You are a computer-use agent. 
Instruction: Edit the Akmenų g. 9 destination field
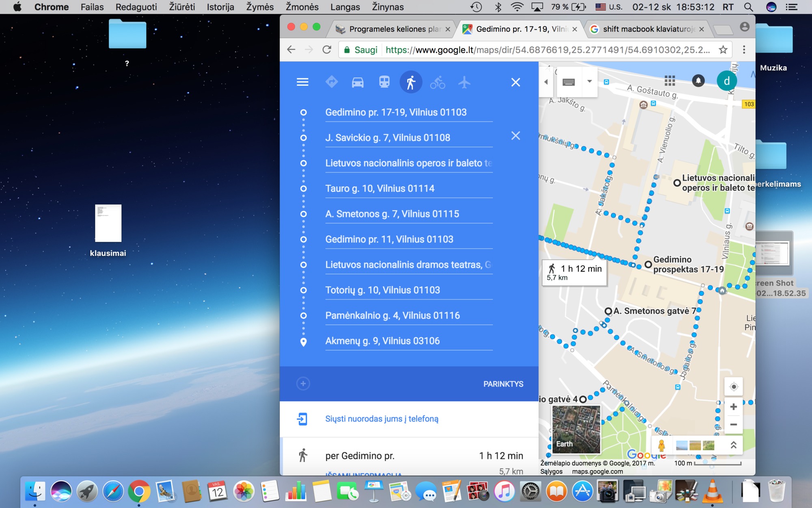[x=409, y=341]
